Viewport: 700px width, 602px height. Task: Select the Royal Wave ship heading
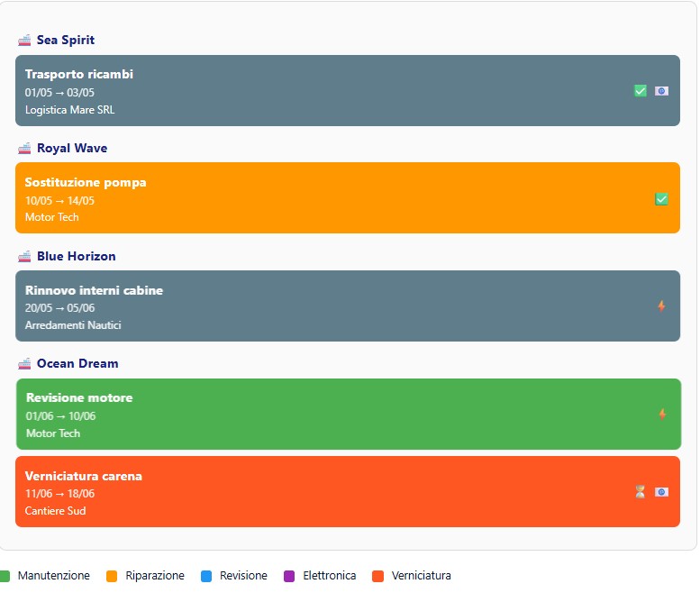pos(72,149)
